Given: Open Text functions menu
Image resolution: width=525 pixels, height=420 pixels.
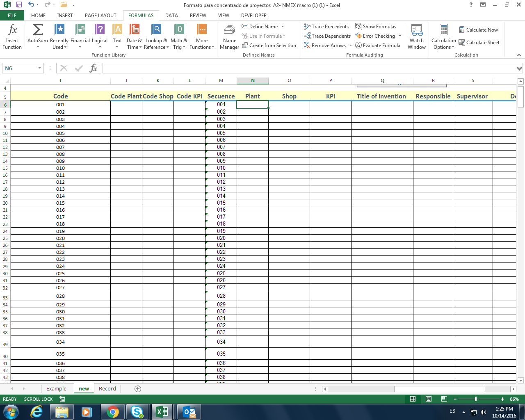Looking at the screenshot, I should (117, 37).
